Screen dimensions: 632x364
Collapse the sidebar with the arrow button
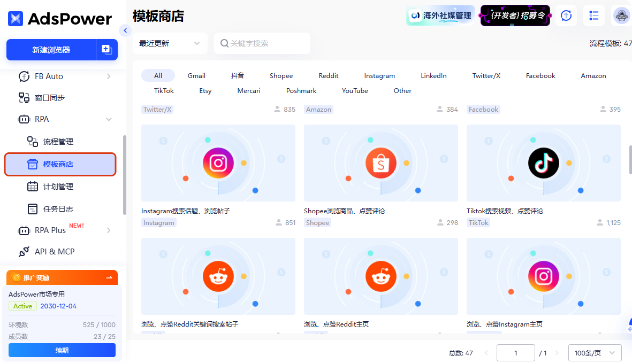[125, 30]
